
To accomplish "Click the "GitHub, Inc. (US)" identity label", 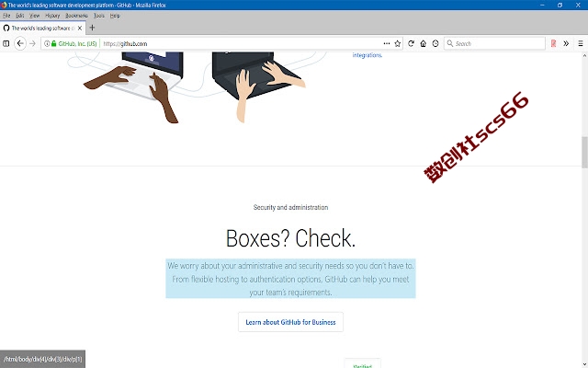I will point(77,43).
